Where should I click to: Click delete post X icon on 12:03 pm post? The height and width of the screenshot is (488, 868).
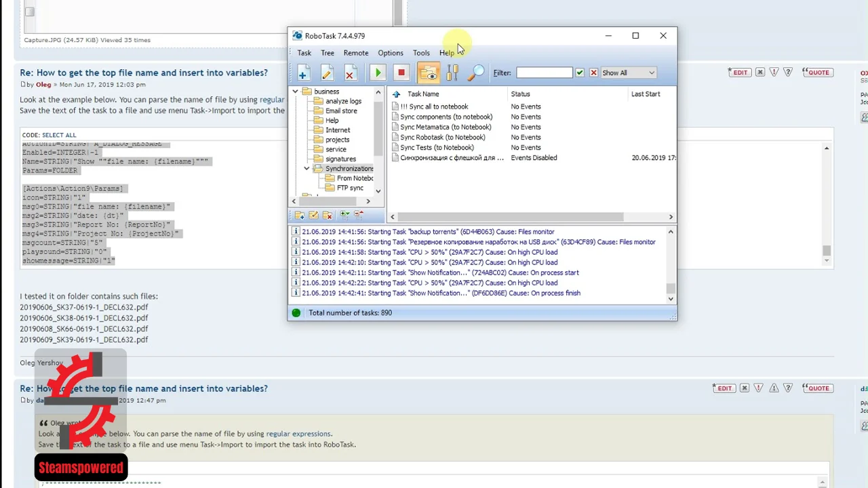(x=760, y=72)
